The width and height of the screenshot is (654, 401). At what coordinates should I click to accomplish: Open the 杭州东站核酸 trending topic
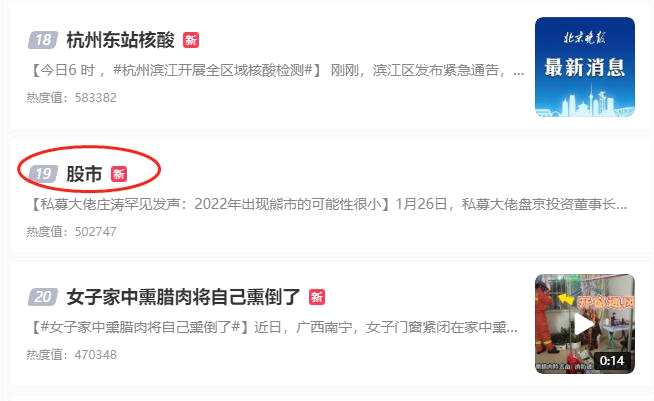121,40
